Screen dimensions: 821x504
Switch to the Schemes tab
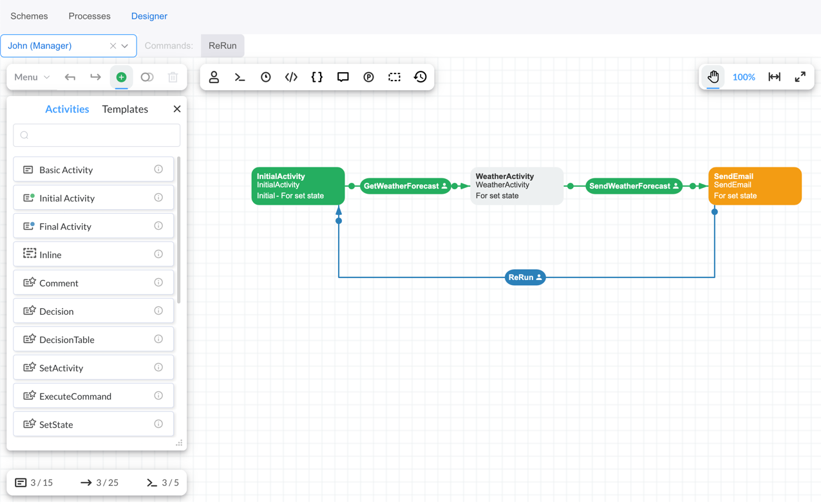pos(29,16)
